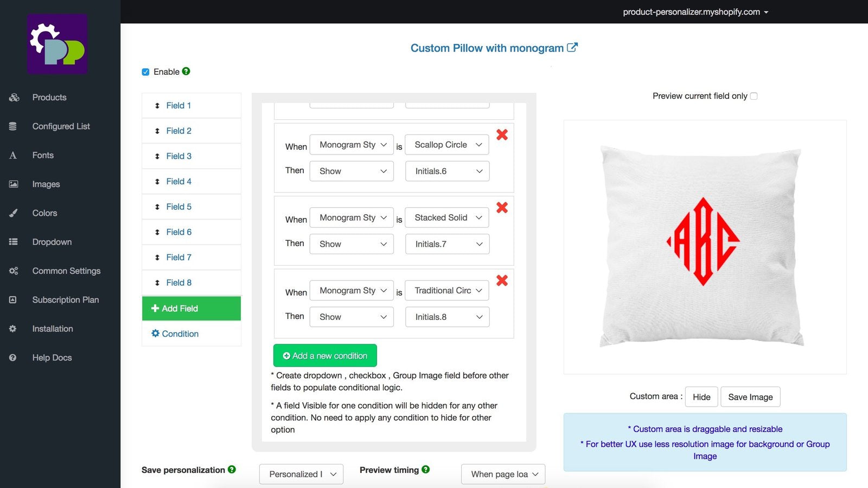This screenshot has height=488, width=868.
Task: Click the Field 3 reorder handle
Action: pyautogui.click(x=157, y=156)
